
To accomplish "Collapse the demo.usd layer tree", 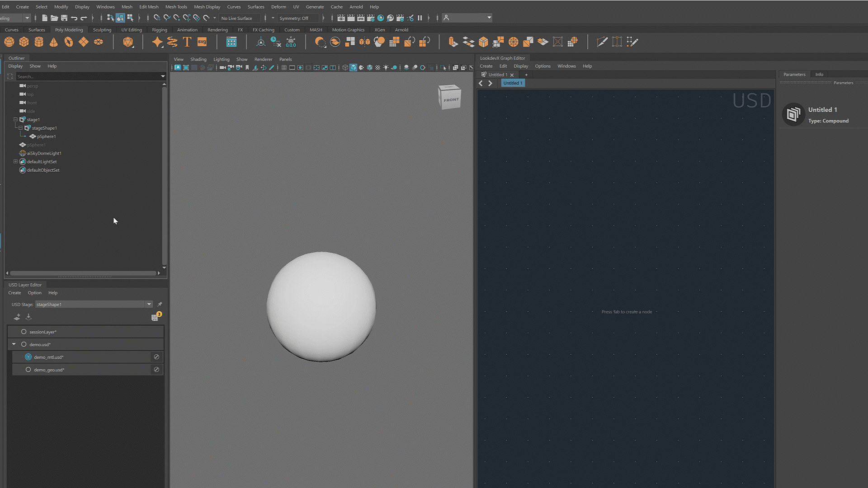I will [x=14, y=344].
